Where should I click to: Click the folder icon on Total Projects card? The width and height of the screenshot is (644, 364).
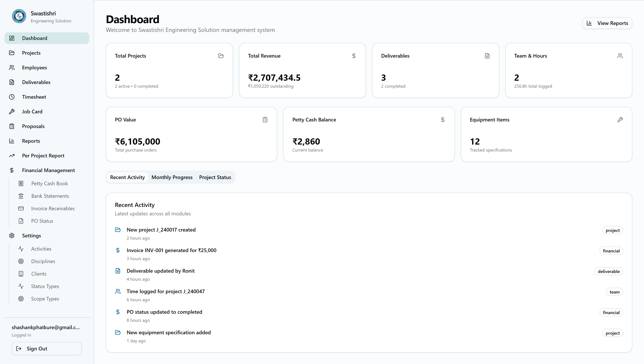[x=221, y=56]
